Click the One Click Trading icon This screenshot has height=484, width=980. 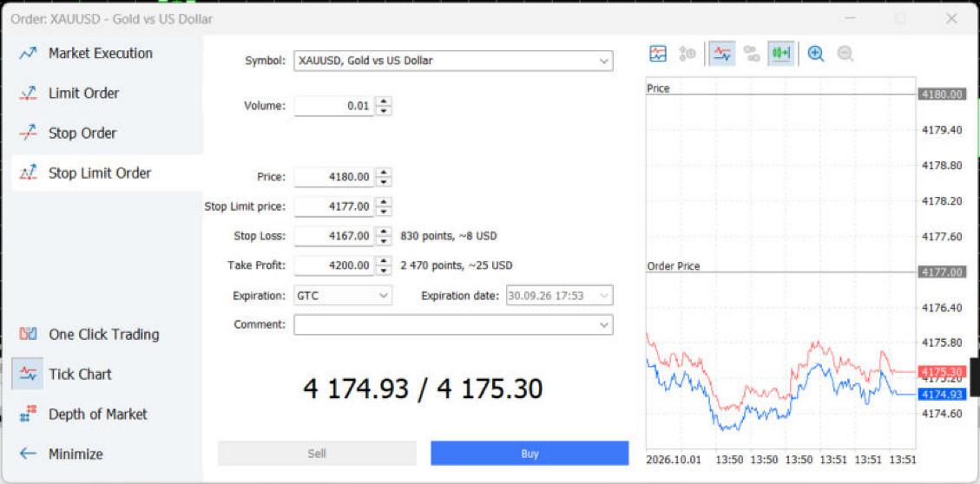tap(28, 334)
